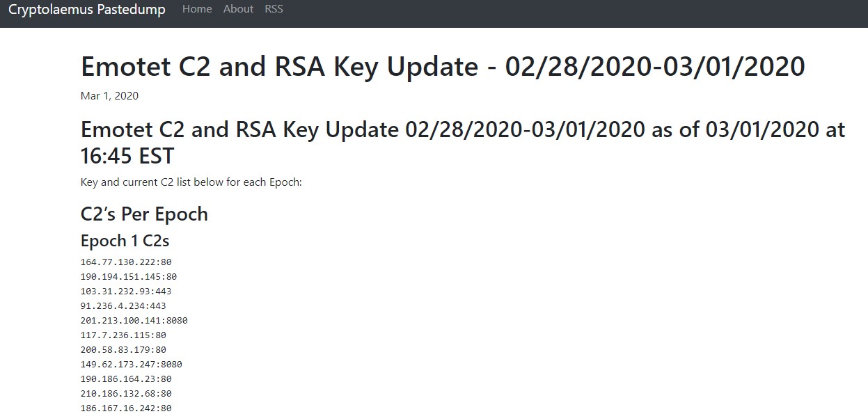The image size is (868, 414).
Task: Go to the About page
Action: (x=238, y=9)
